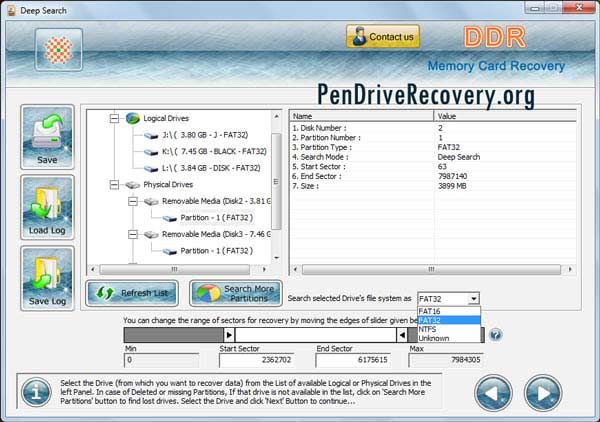Click Search More Partitions button
Viewport: 600px width, 422px height.
point(236,293)
